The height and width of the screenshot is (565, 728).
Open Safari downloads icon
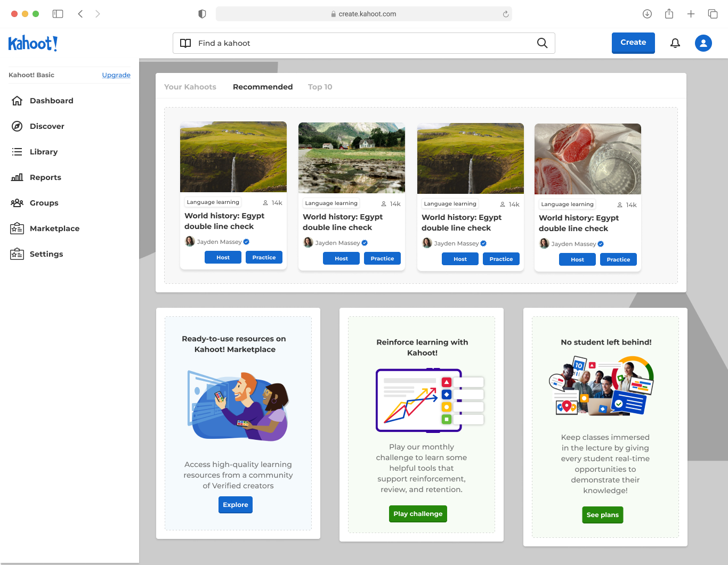(x=647, y=14)
